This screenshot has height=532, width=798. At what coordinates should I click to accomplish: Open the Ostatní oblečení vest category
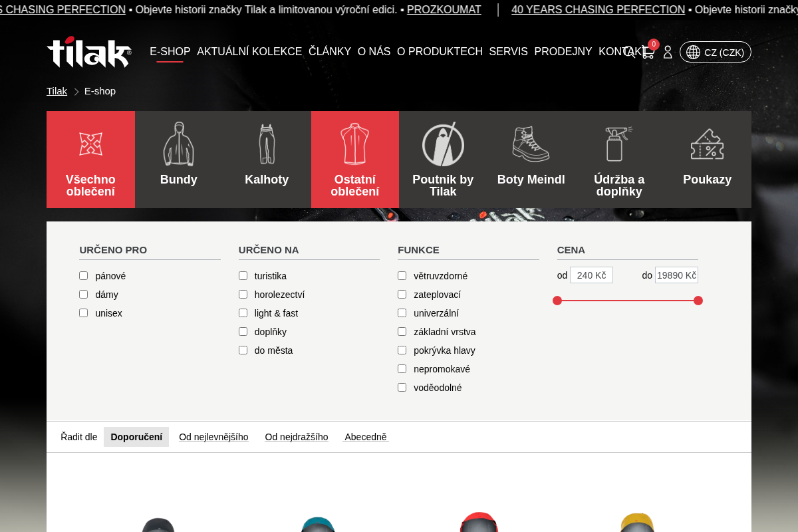click(355, 160)
